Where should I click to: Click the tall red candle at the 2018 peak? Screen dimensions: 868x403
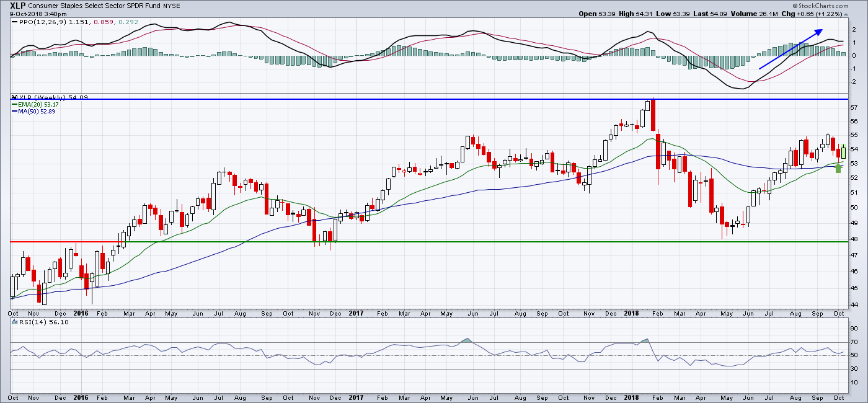tap(653, 115)
